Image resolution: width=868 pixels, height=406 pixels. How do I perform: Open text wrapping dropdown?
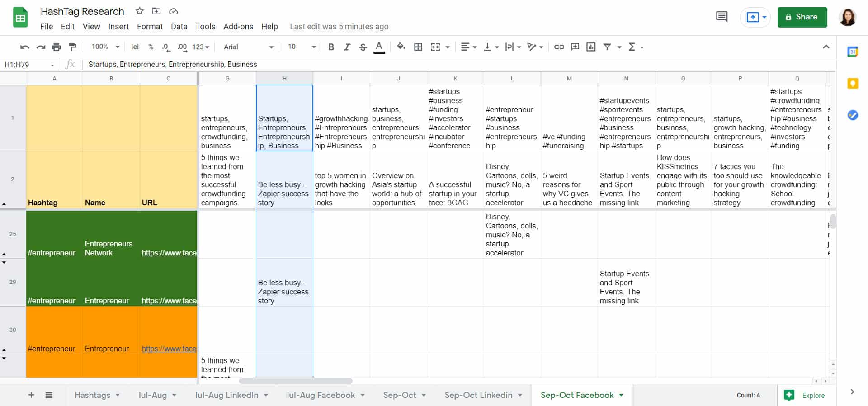513,47
